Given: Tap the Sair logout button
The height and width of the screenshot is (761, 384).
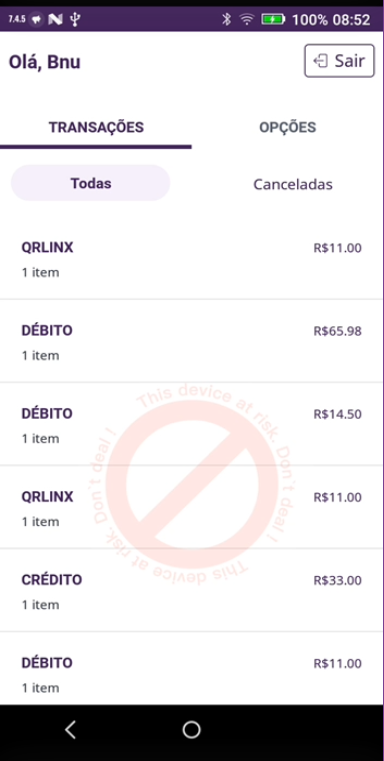Looking at the screenshot, I should pyautogui.click(x=339, y=61).
